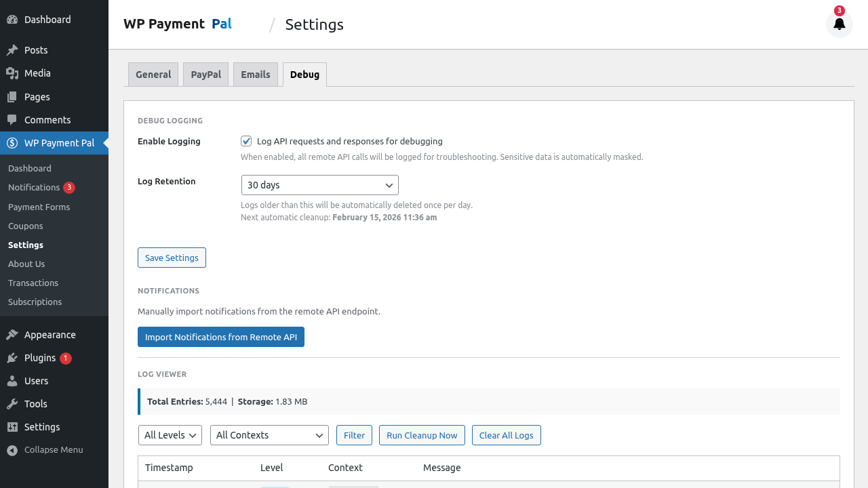Select the Posts pin icon in sidebar
Screen dimensions: 868x488
(x=11, y=49)
